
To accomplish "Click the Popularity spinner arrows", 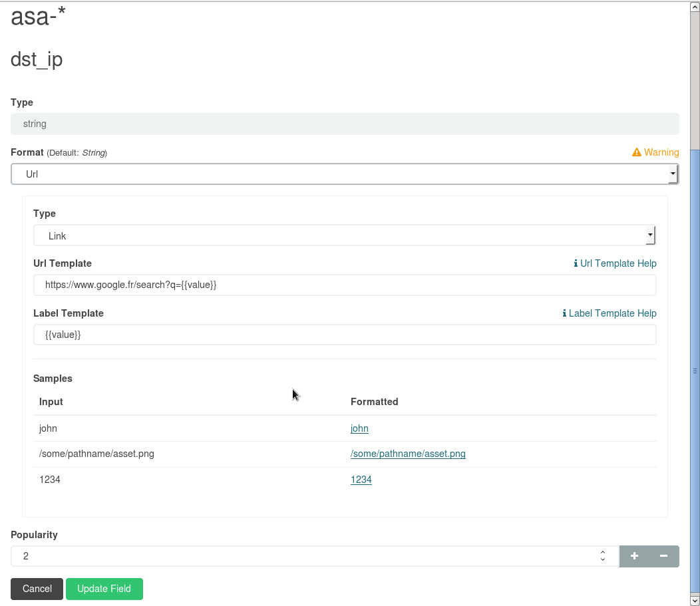I will (603, 556).
